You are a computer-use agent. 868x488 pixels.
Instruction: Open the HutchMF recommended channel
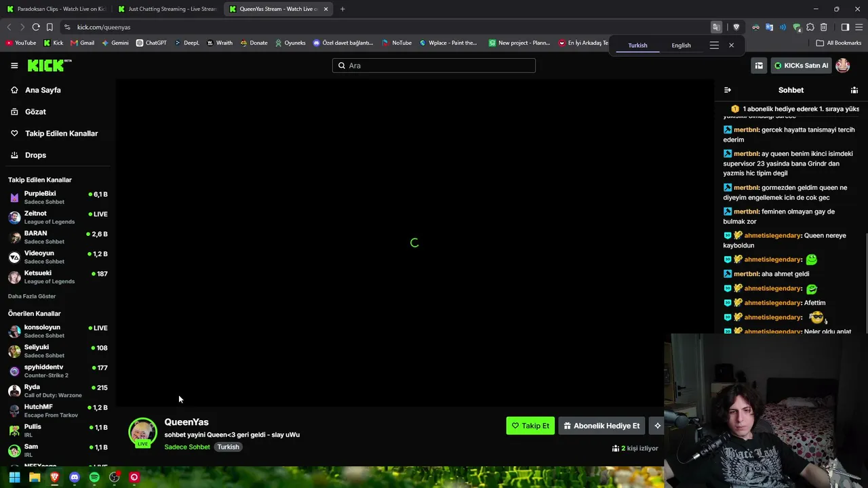(58, 410)
